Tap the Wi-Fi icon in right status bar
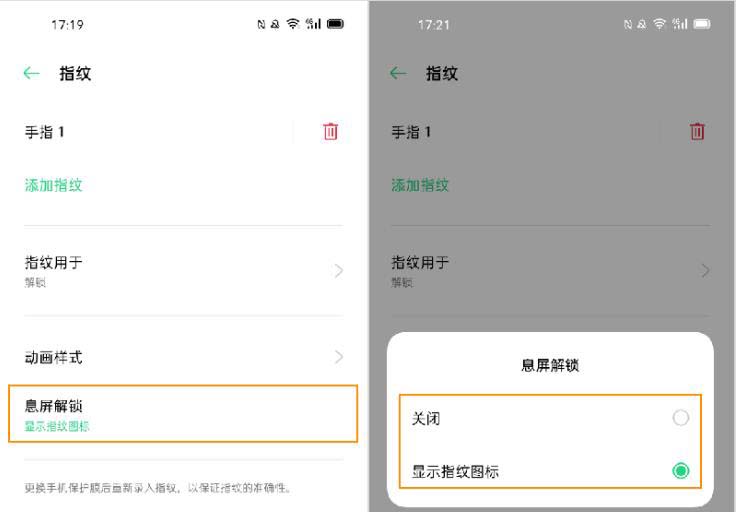 pos(660,24)
